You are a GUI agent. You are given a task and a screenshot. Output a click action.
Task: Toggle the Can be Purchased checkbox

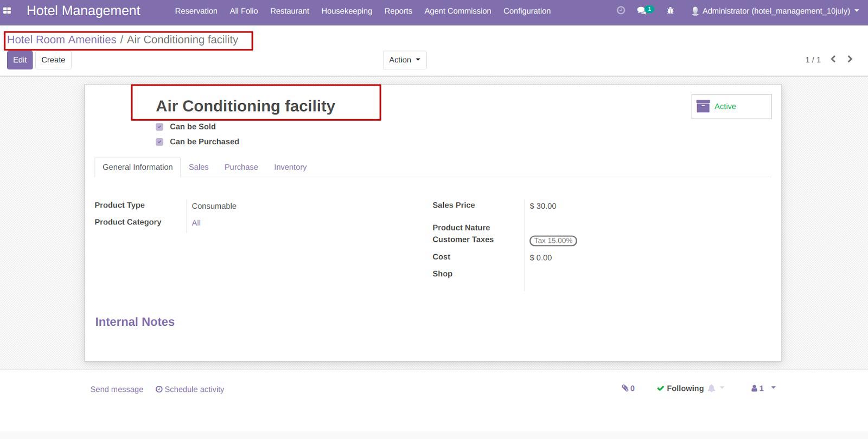[x=159, y=142]
